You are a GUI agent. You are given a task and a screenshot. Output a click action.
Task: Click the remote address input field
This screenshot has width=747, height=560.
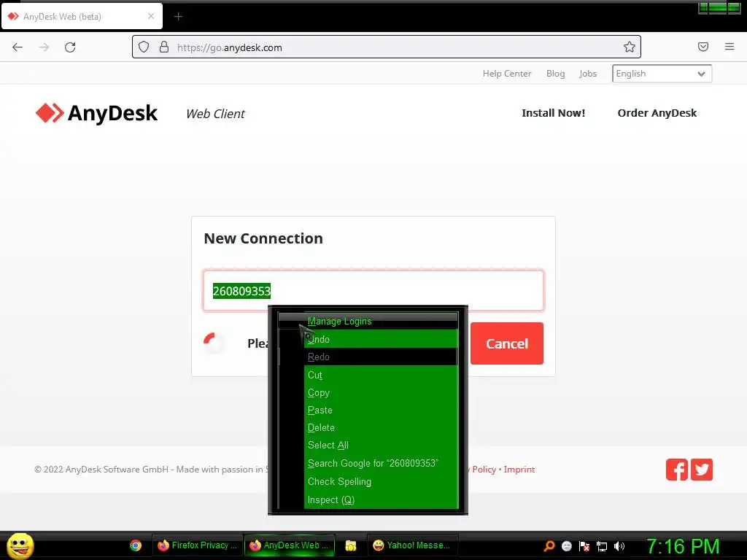pos(373,290)
